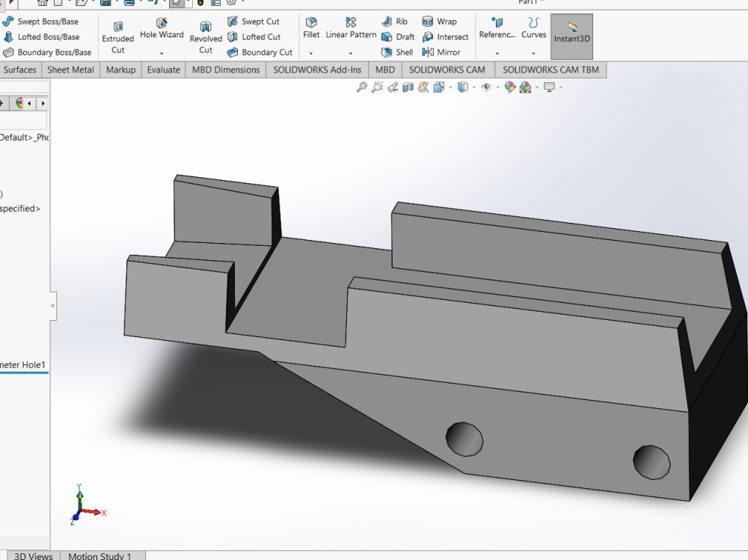Open the Curves tool
Viewport: 748px width, 560px height.
pos(533,28)
